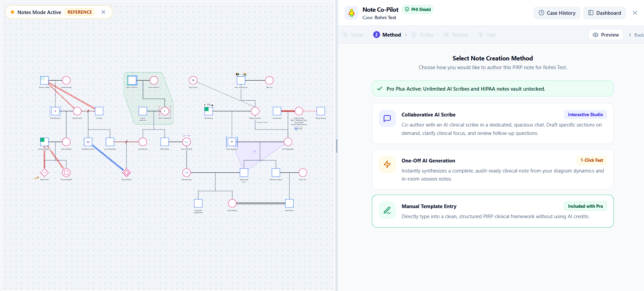Viewport: 644px width, 291px height.
Task: Jump to the Review step
Action: (x=456, y=35)
